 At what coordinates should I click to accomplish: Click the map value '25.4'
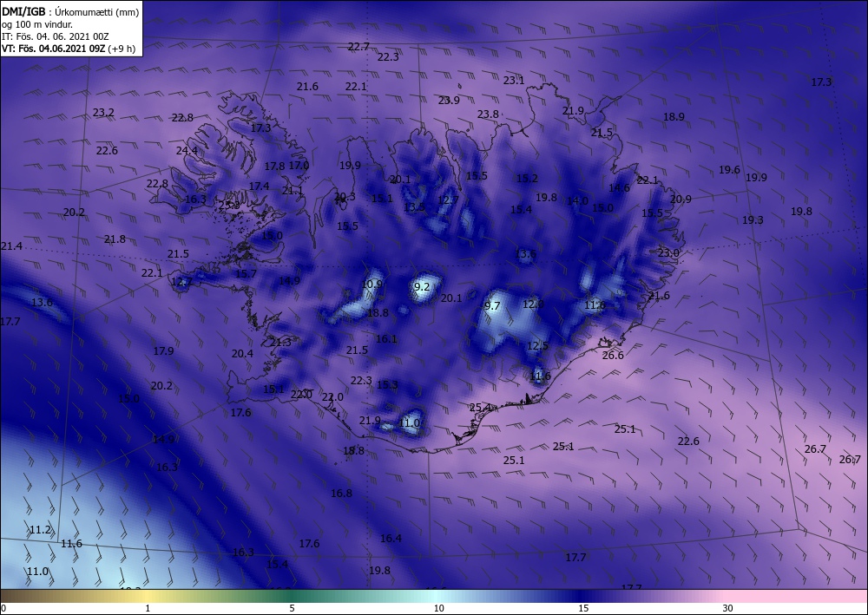pyautogui.click(x=480, y=408)
